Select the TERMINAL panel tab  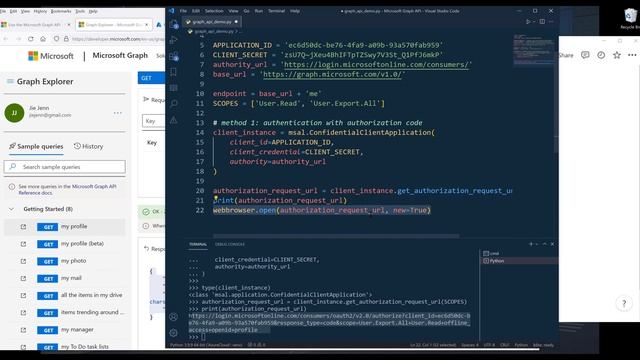pos(198,244)
